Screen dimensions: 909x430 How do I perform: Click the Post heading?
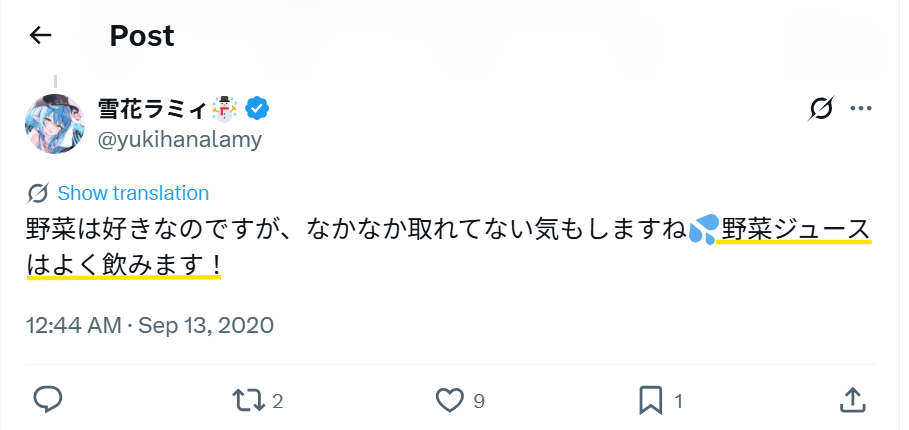pyautogui.click(x=142, y=36)
